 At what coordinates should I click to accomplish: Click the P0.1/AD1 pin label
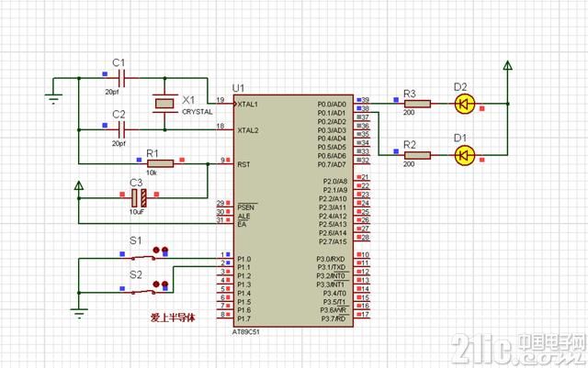(x=332, y=113)
